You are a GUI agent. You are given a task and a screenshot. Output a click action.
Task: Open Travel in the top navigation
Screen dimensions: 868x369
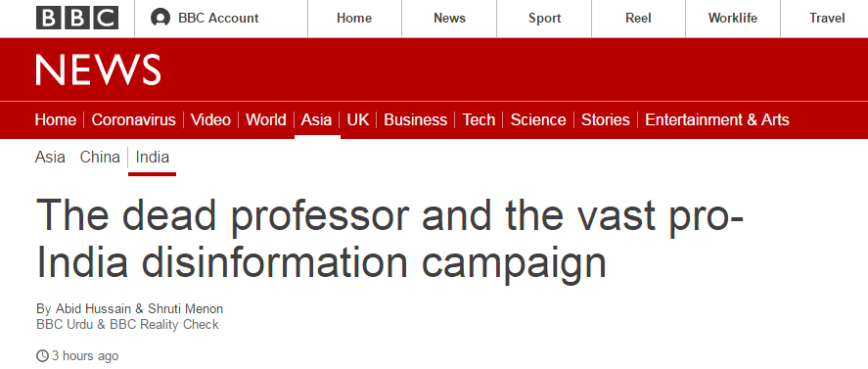pyautogui.click(x=827, y=19)
